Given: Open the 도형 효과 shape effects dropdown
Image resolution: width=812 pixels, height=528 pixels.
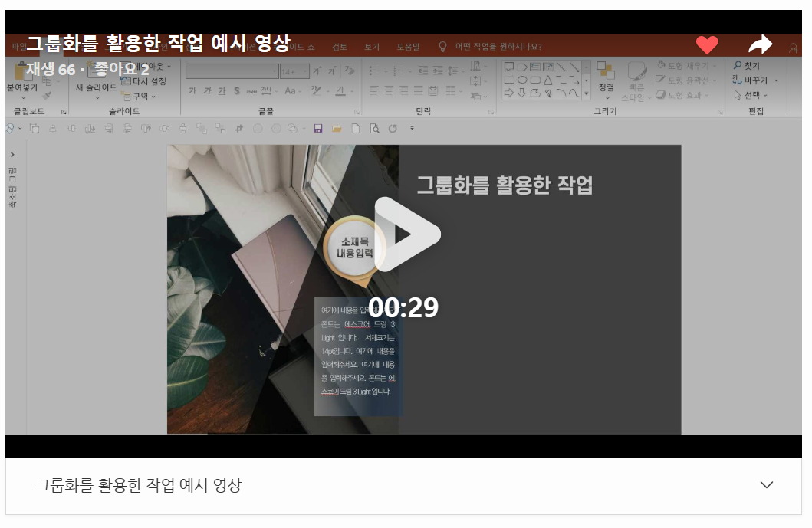Looking at the screenshot, I should (x=682, y=95).
